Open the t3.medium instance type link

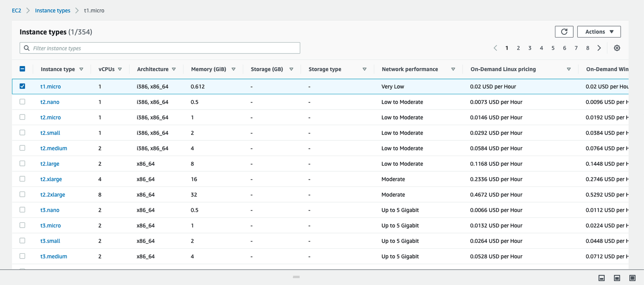pyautogui.click(x=54, y=256)
